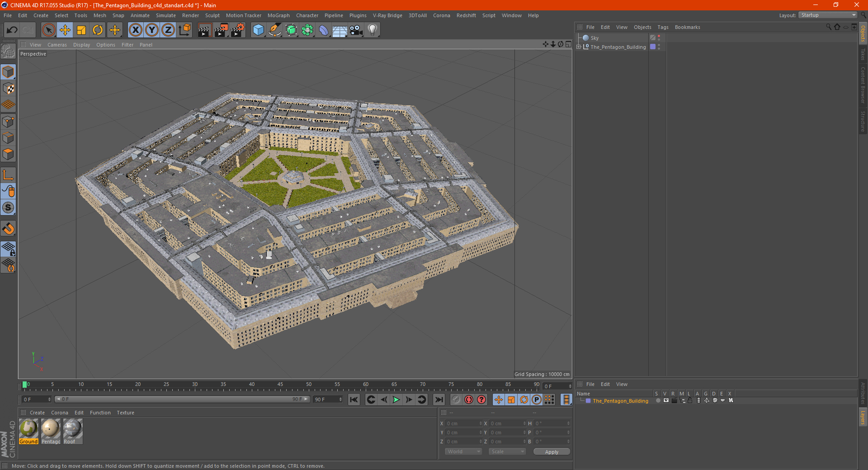Viewport: 868px width, 470px height.
Task: Open the green array modeling icon
Action: point(307,30)
